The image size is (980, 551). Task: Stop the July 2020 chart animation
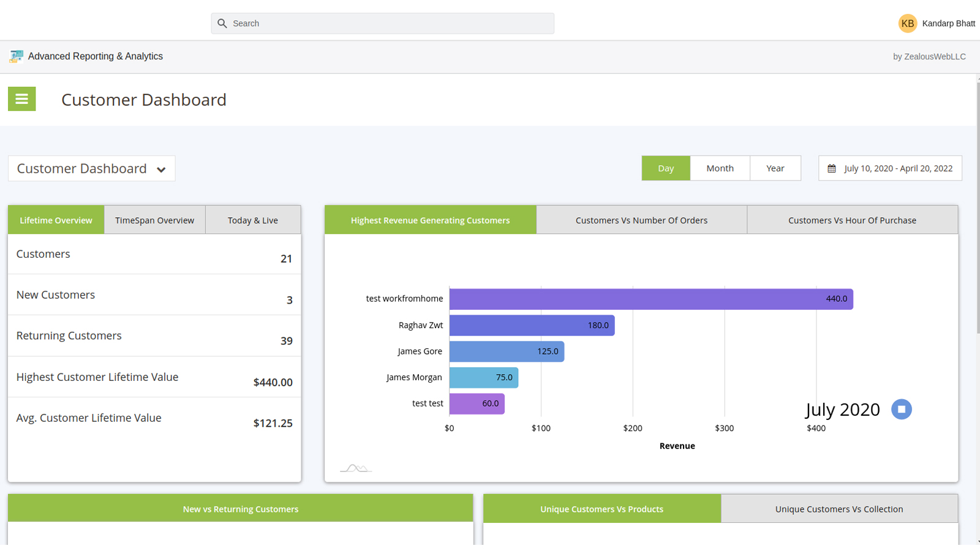pyautogui.click(x=900, y=409)
